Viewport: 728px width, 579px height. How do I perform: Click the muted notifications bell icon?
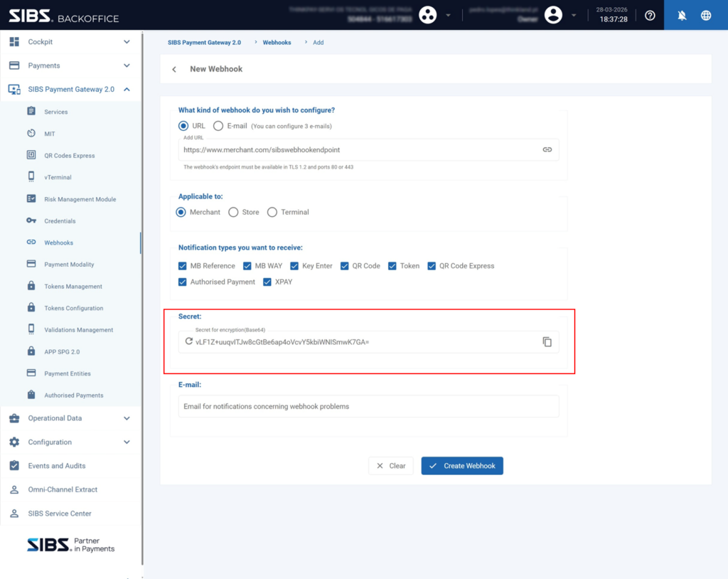682,16
